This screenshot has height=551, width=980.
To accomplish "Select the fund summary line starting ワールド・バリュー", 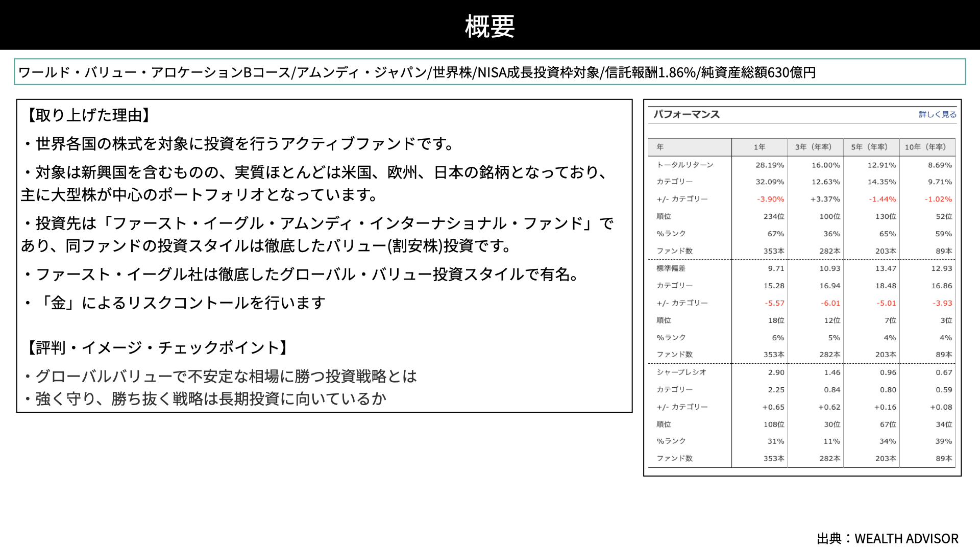I will tap(417, 72).
